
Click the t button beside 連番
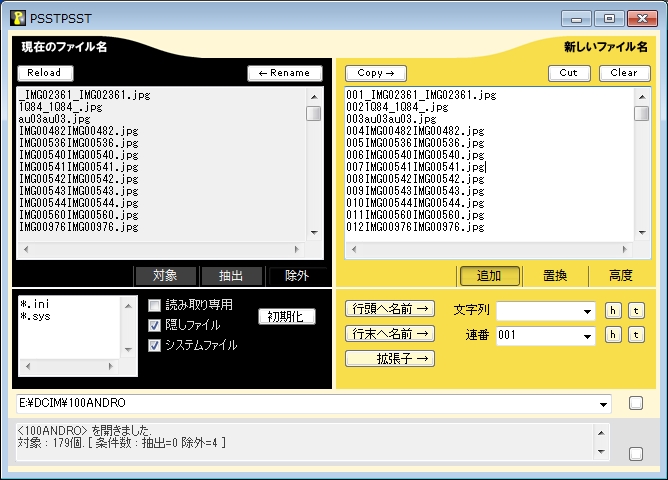click(x=636, y=335)
